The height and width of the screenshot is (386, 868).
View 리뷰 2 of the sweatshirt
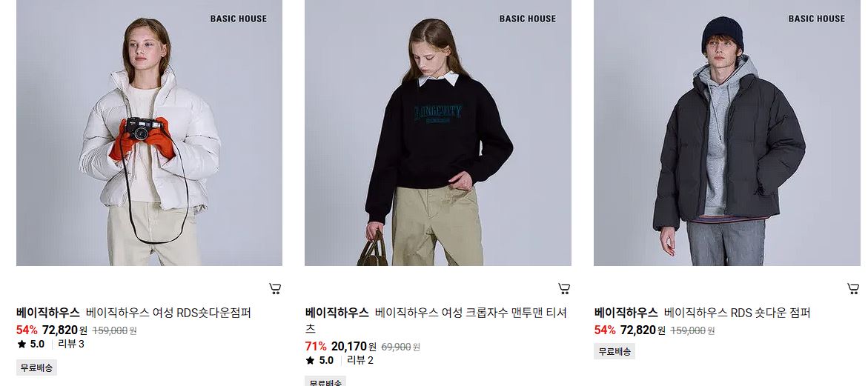[360, 361]
